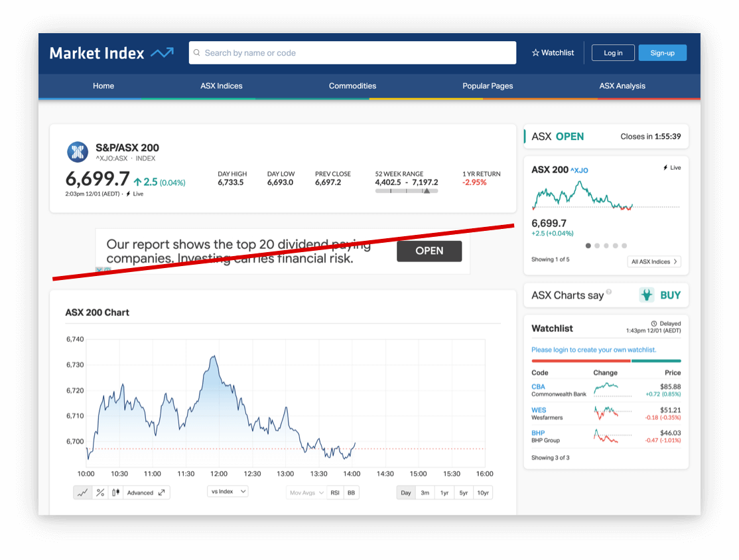Toggle BB Bollinger Bands indicator
The image size is (739, 560).
click(351, 492)
